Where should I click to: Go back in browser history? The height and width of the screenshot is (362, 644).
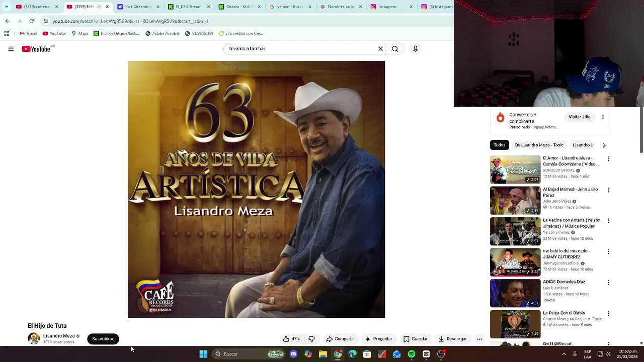point(7,21)
